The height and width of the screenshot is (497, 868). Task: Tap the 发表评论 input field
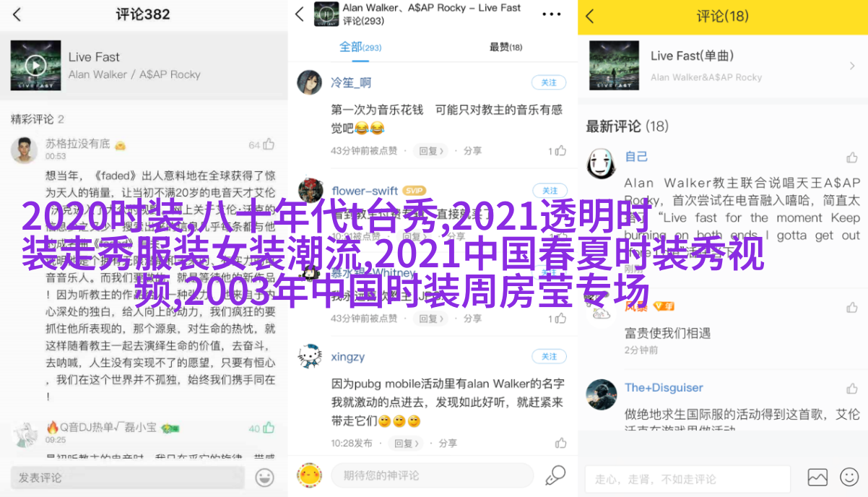tap(127, 477)
